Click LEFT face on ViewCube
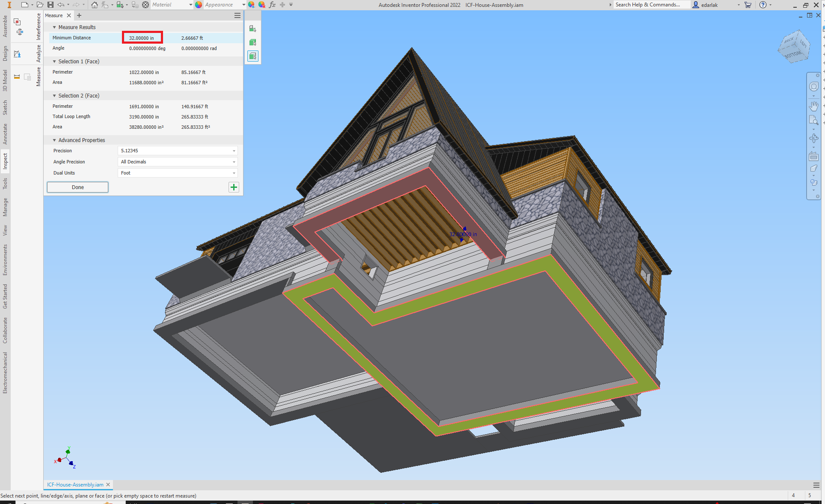The width and height of the screenshot is (825, 504). [804, 44]
